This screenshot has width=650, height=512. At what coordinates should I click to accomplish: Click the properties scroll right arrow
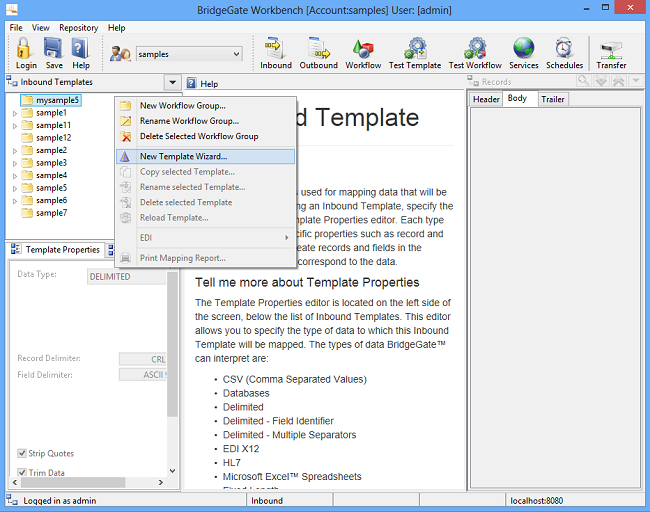point(161,482)
